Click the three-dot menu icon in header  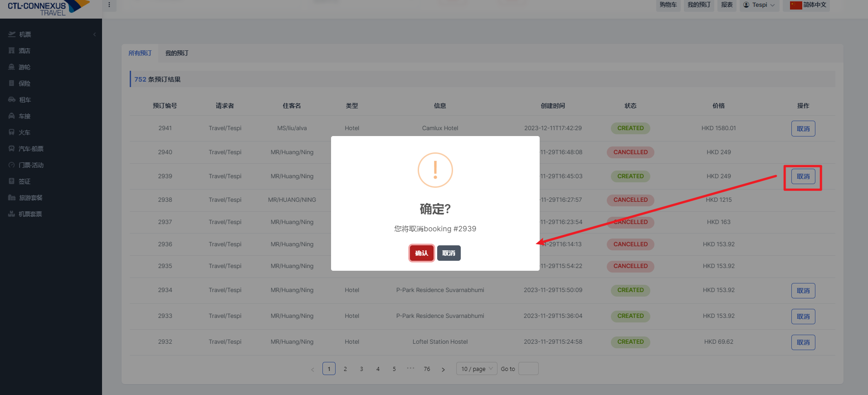click(x=109, y=5)
